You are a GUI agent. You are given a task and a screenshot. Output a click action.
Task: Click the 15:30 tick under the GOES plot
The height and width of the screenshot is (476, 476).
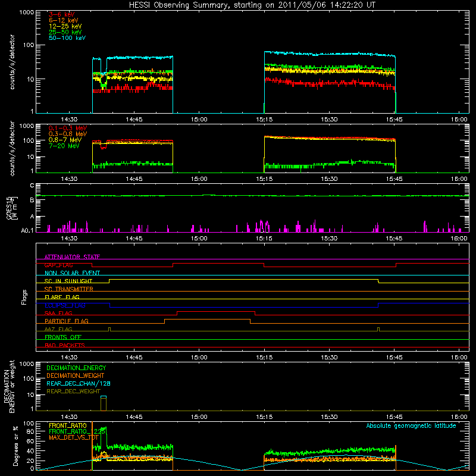click(329, 239)
